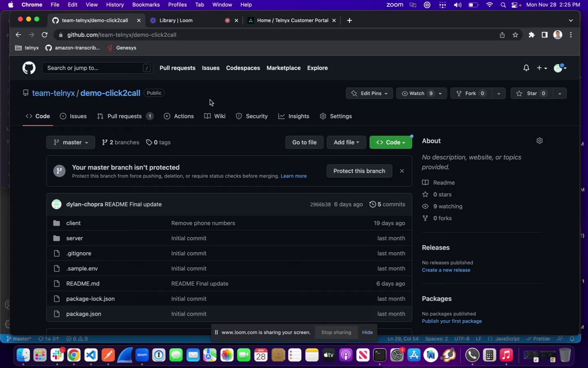Click the notifications bell icon
The image size is (588, 368).
coord(526,68)
